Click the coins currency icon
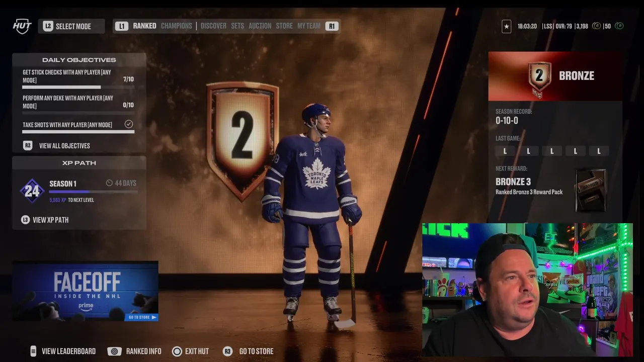Viewport: 644px width, 362px height. [596, 26]
